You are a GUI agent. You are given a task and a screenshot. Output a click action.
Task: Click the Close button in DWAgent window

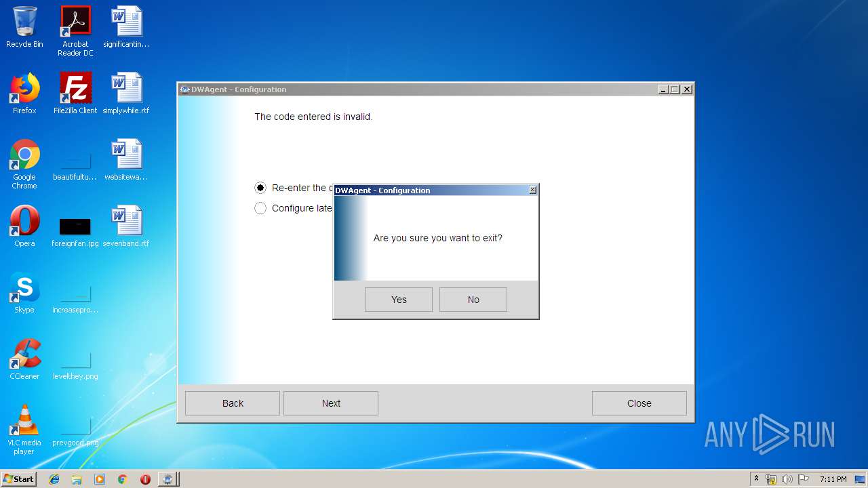click(x=639, y=403)
